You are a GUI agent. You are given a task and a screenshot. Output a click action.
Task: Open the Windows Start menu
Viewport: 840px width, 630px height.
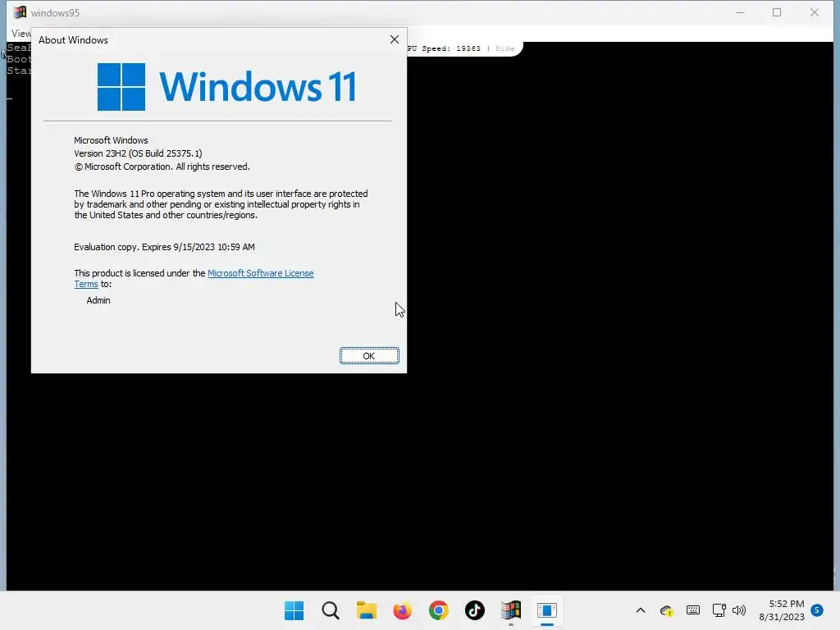(x=294, y=610)
